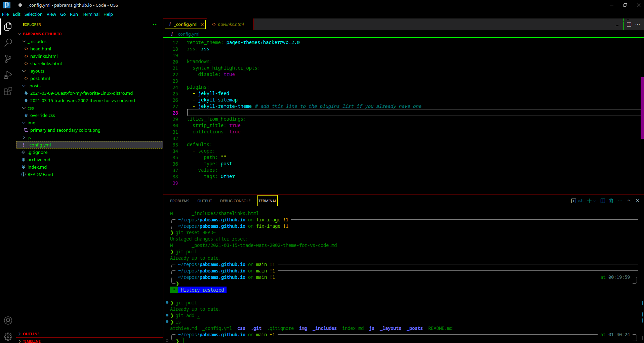The height and width of the screenshot is (343, 644).
Task: Open the Extensions view
Action: (8, 91)
